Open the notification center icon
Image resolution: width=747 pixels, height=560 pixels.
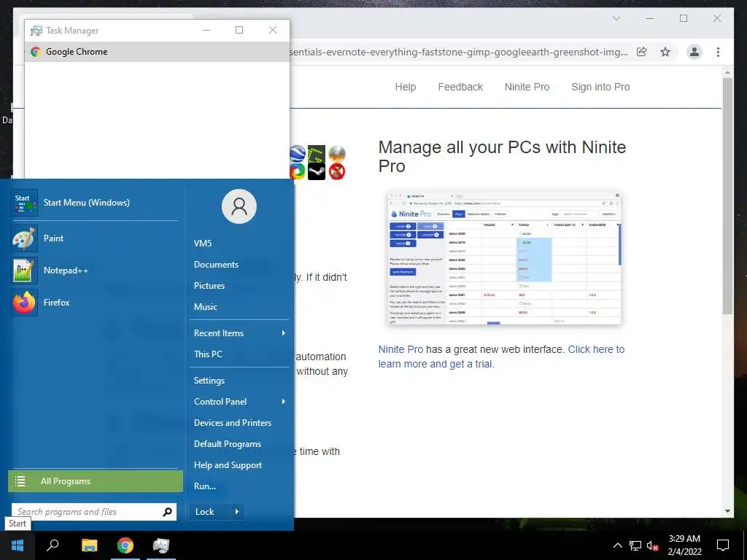point(723,545)
